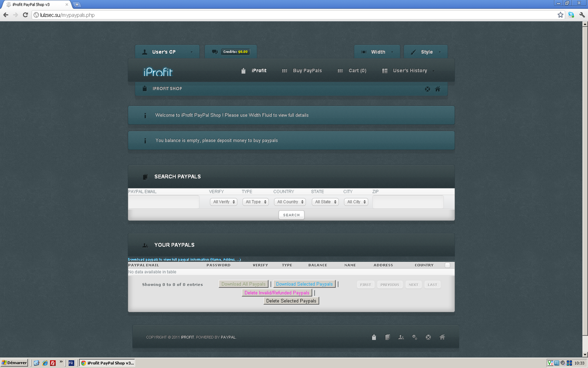This screenshot has width=588, height=368.
Task: Click the users icon in the footer
Action: pos(401,337)
